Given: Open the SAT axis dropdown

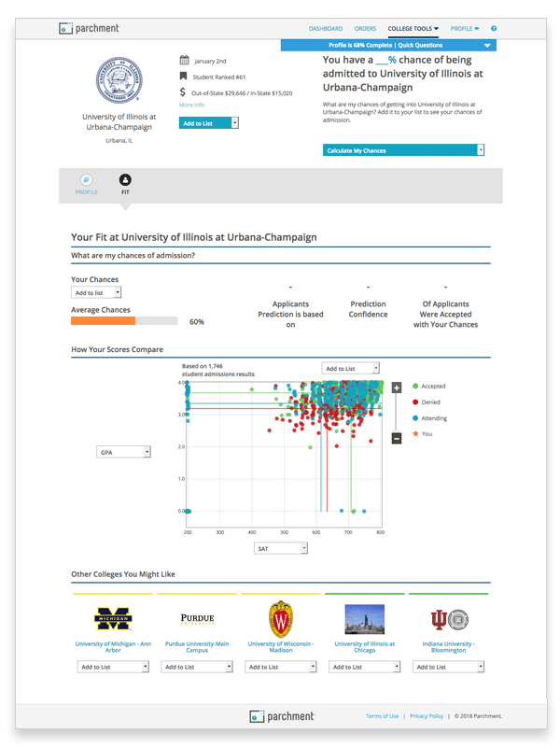Looking at the screenshot, I should [x=281, y=548].
